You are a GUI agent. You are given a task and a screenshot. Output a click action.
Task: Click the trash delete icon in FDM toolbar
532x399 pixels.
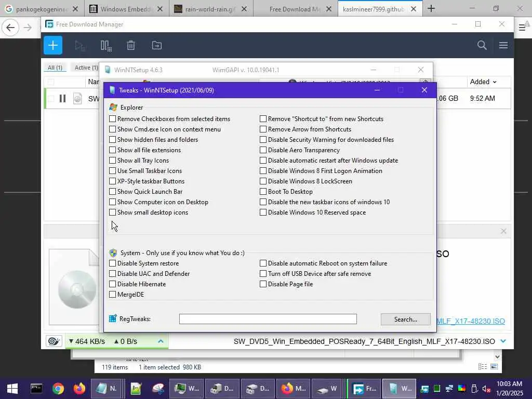[x=131, y=46]
